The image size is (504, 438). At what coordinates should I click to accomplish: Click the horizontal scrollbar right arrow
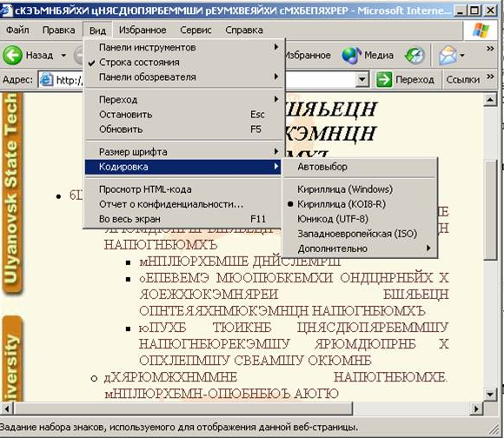tap(477, 408)
